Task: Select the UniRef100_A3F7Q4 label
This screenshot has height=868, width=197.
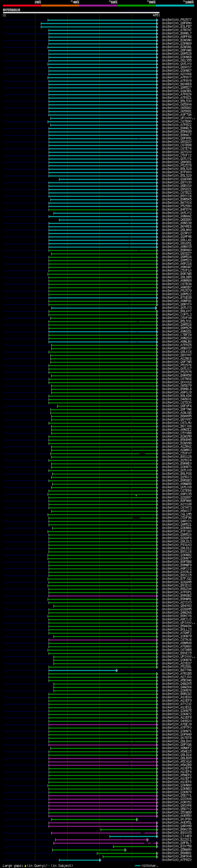Action: (x=176, y=115)
